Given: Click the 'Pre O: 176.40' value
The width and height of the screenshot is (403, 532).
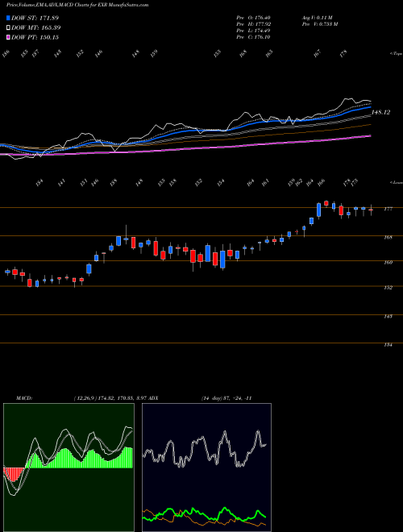Looking at the screenshot, I should point(253,18).
